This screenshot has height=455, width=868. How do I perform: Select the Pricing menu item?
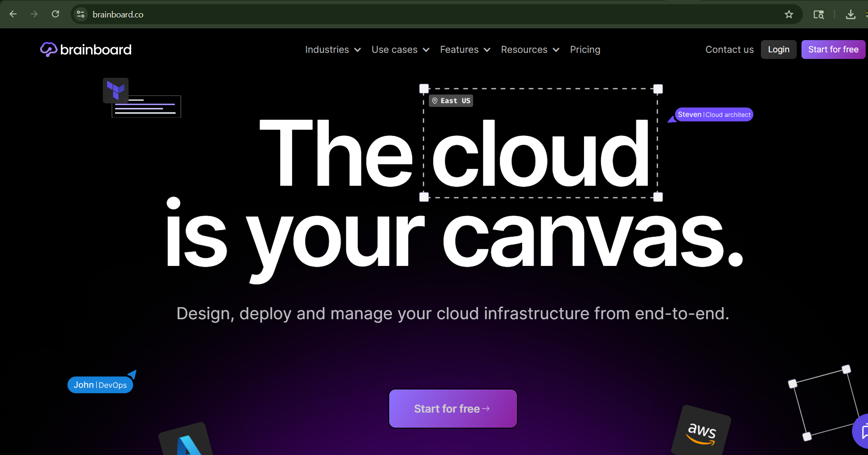pyautogui.click(x=585, y=49)
